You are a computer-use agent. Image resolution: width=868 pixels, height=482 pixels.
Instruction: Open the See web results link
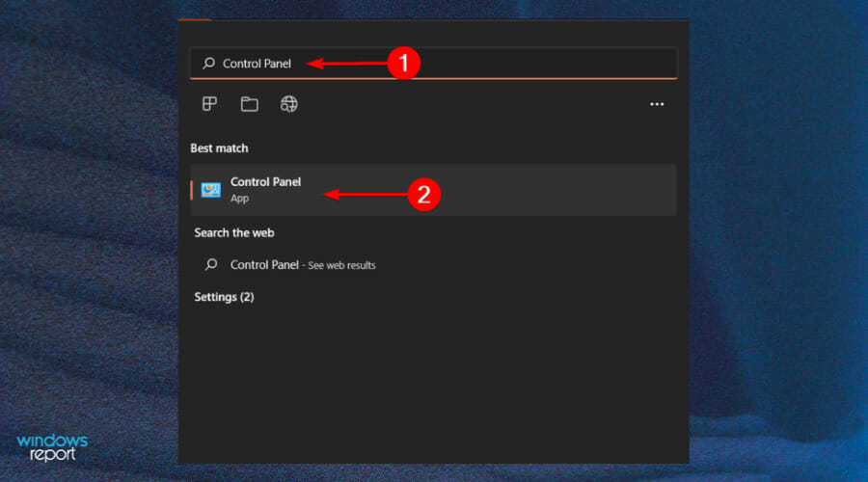pos(341,265)
